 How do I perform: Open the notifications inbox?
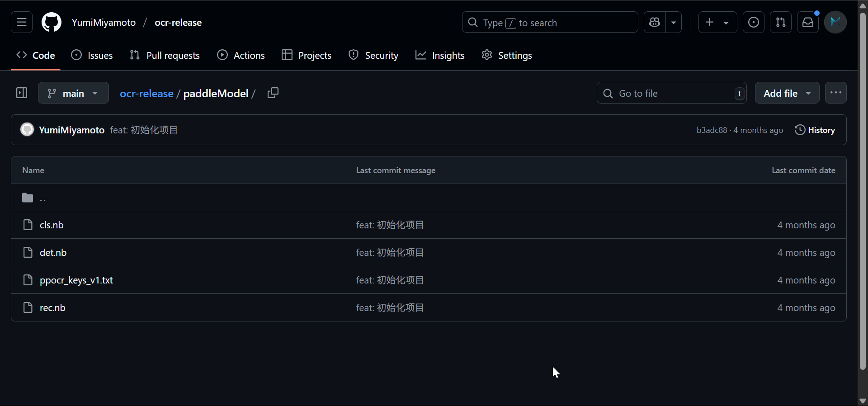click(x=807, y=22)
